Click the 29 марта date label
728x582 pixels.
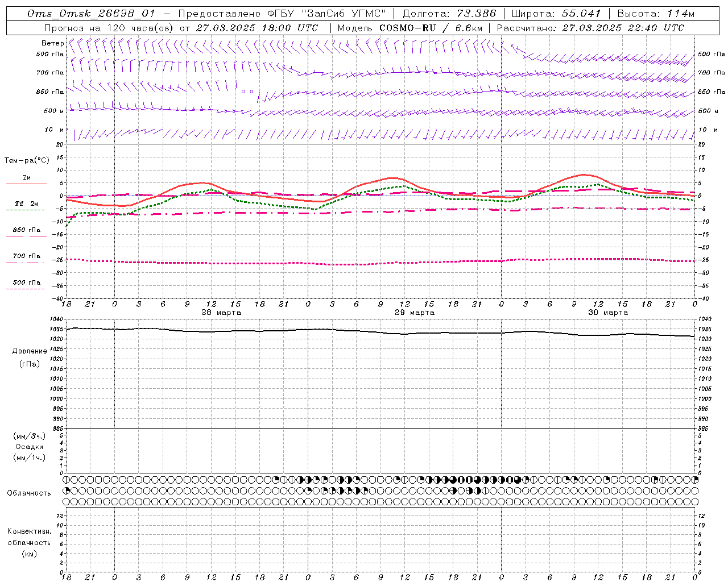[415, 313]
